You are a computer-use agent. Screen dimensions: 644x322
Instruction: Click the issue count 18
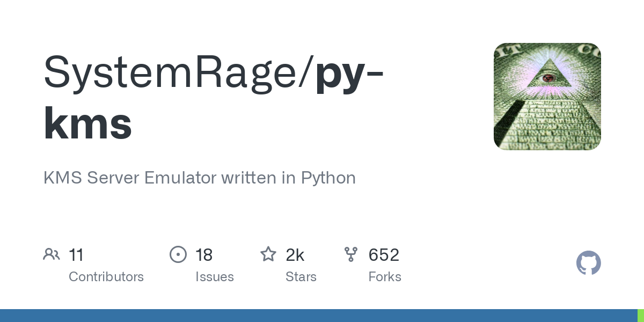coord(204,255)
